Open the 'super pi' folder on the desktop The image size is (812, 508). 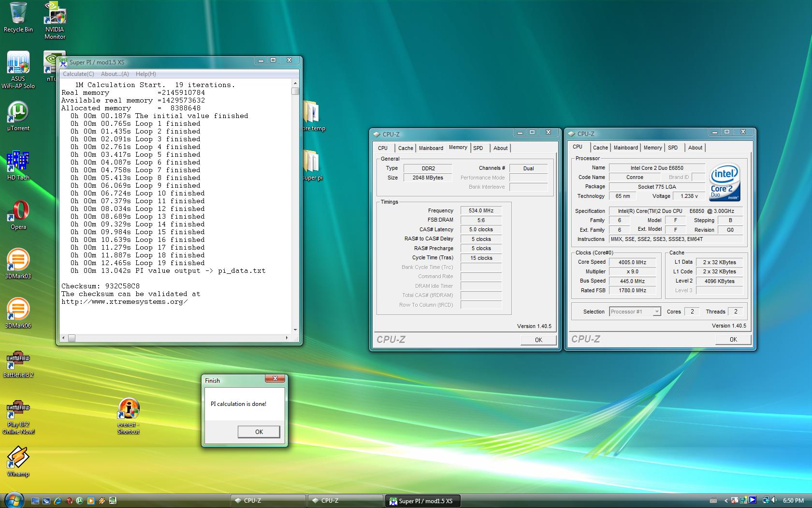pyautogui.click(x=312, y=165)
